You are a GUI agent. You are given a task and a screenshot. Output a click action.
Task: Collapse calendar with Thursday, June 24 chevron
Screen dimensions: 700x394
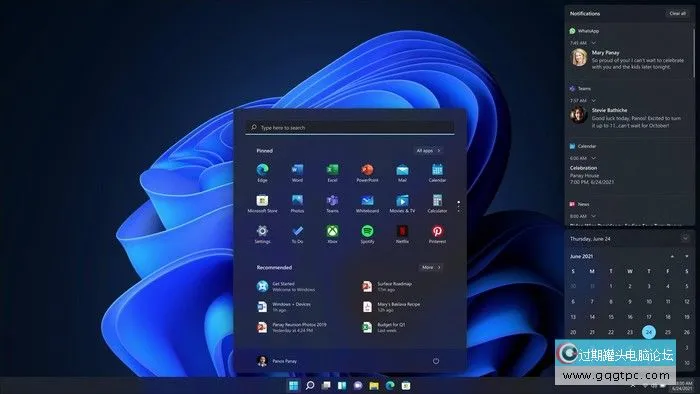click(x=685, y=238)
